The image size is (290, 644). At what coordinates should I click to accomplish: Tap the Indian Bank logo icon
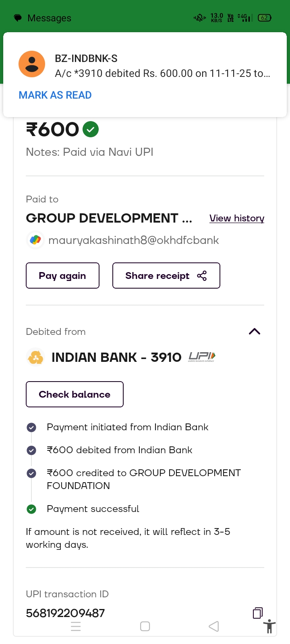pos(35,357)
